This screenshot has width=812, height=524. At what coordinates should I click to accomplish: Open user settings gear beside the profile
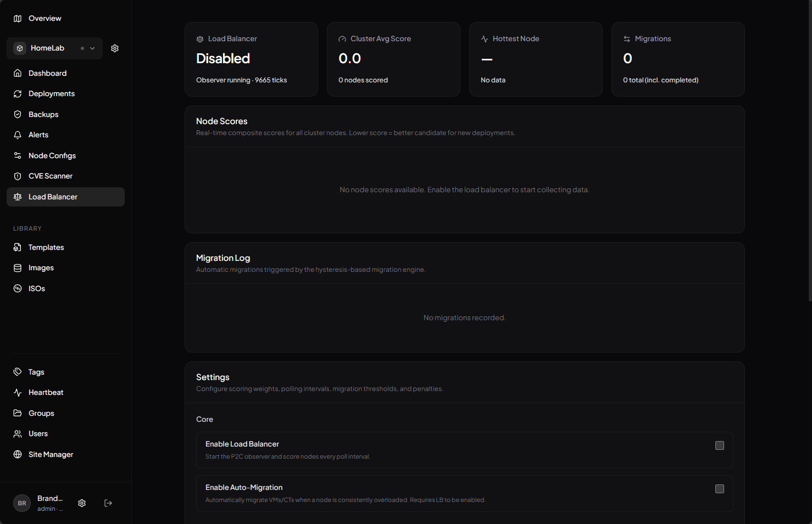click(x=82, y=503)
